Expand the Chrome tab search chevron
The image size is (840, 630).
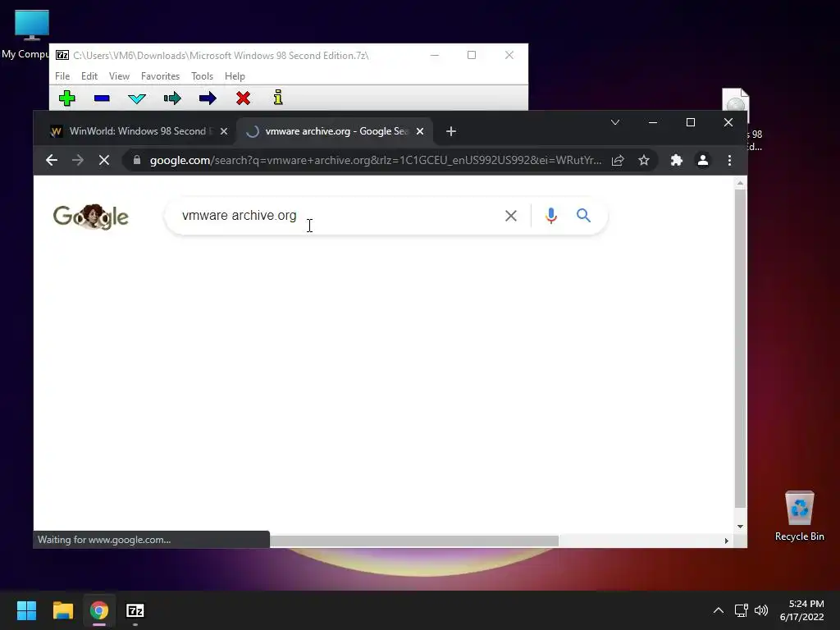click(x=615, y=123)
